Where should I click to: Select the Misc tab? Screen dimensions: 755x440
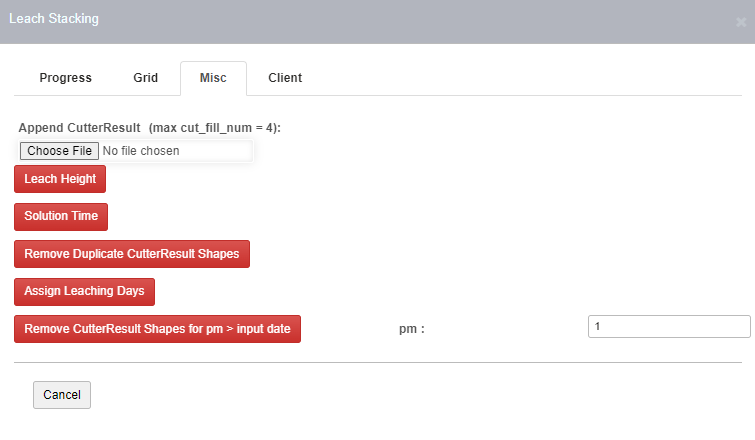(x=213, y=78)
